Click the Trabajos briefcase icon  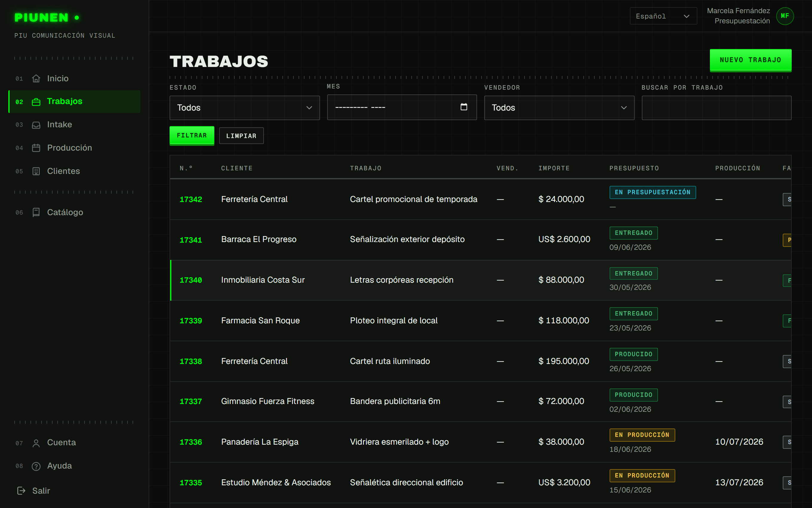click(36, 102)
